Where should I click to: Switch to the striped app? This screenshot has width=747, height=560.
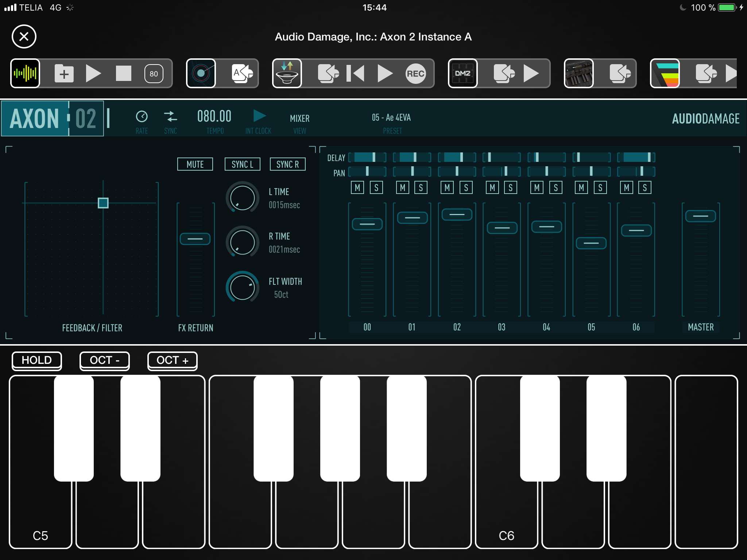[706, 74]
